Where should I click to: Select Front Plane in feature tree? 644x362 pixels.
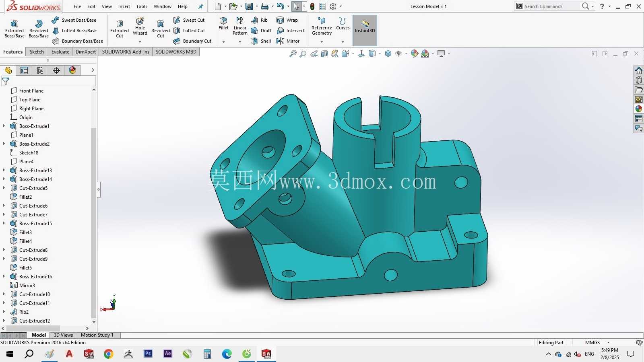[x=31, y=91]
